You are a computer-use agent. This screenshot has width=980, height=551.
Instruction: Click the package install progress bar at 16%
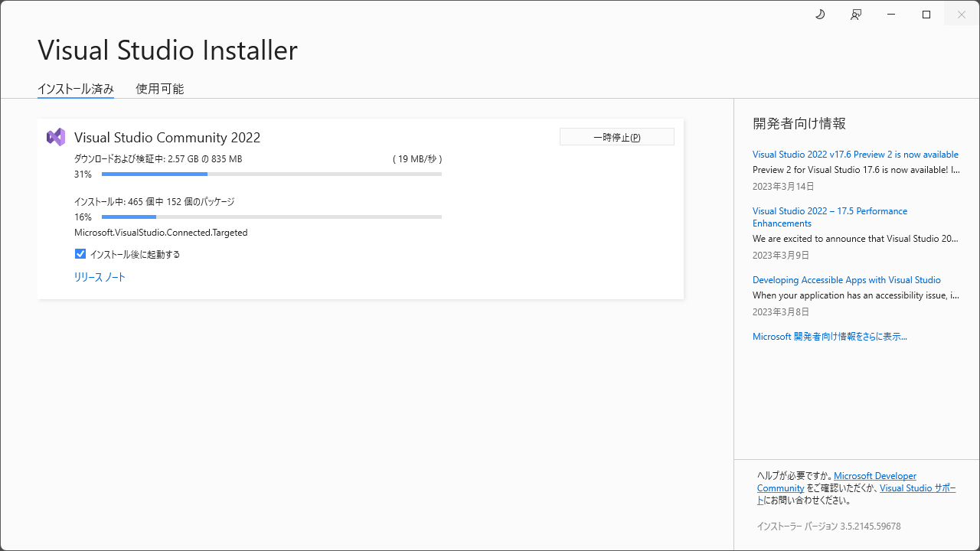click(271, 217)
